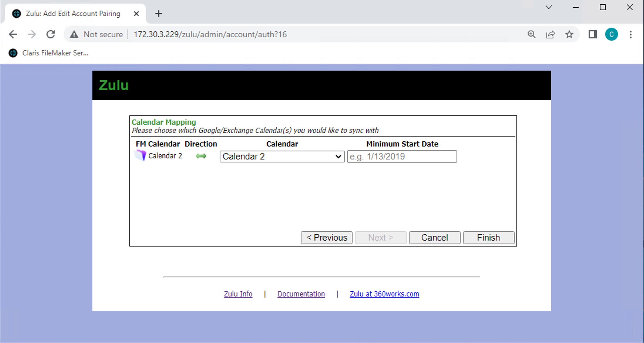Bookmark this tab with star icon
The image size is (644, 343).
[569, 34]
